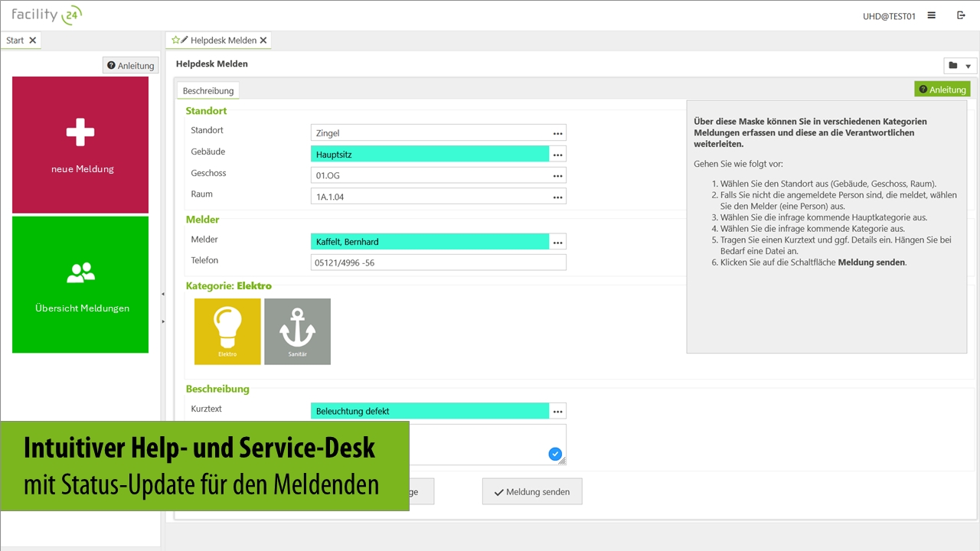Viewport: 980px width, 551px height.
Task: Click the Meldung senden button
Action: [x=532, y=492]
